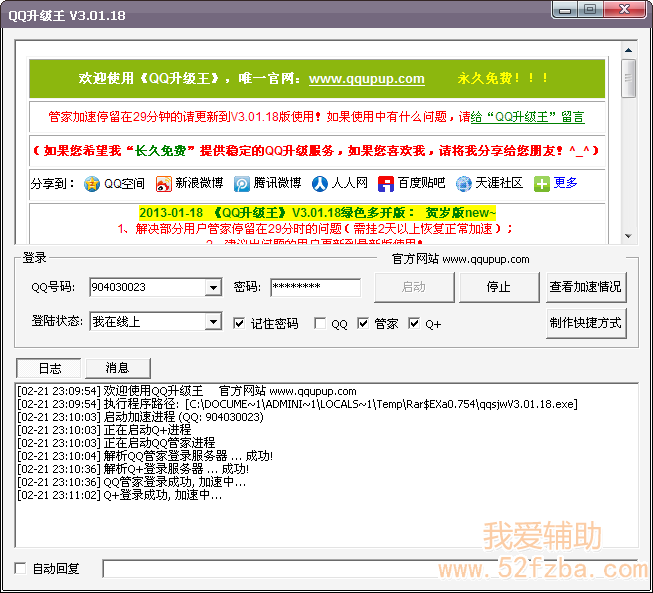Click the announcement panel scrollbar thumb
The height and width of the screenshot is (593, 653).
tap(628, 78)
